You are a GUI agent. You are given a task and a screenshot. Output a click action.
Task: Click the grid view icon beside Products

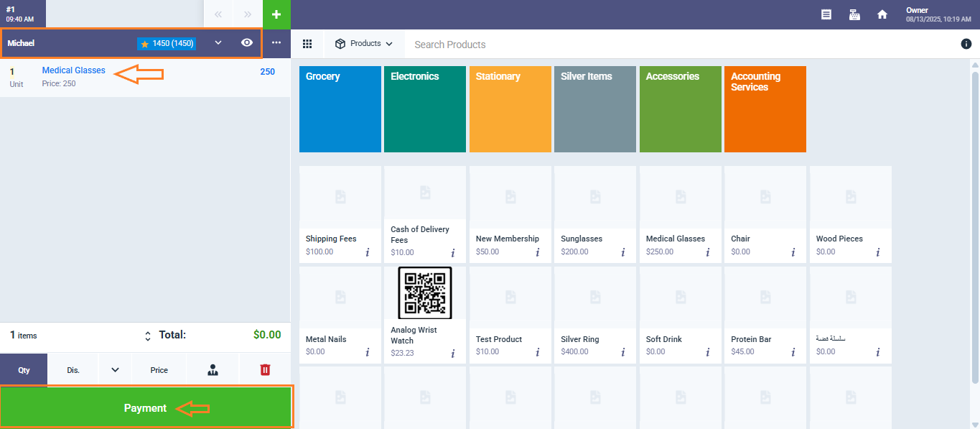point(307,44)
